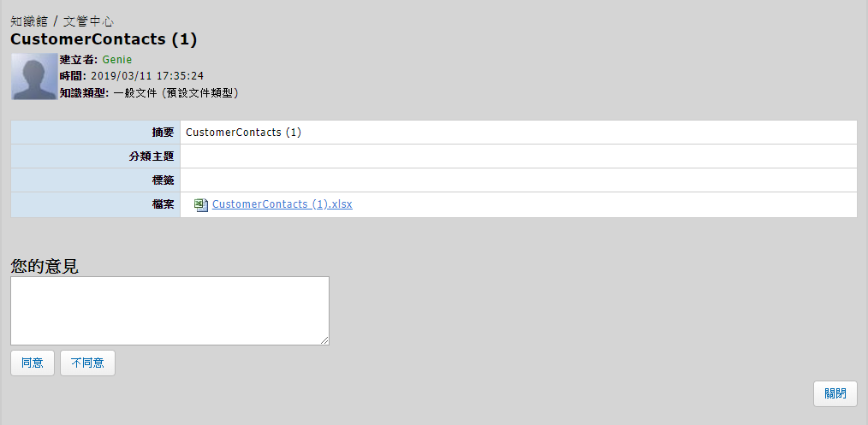Click the 標籤 row label

point(163,180)
